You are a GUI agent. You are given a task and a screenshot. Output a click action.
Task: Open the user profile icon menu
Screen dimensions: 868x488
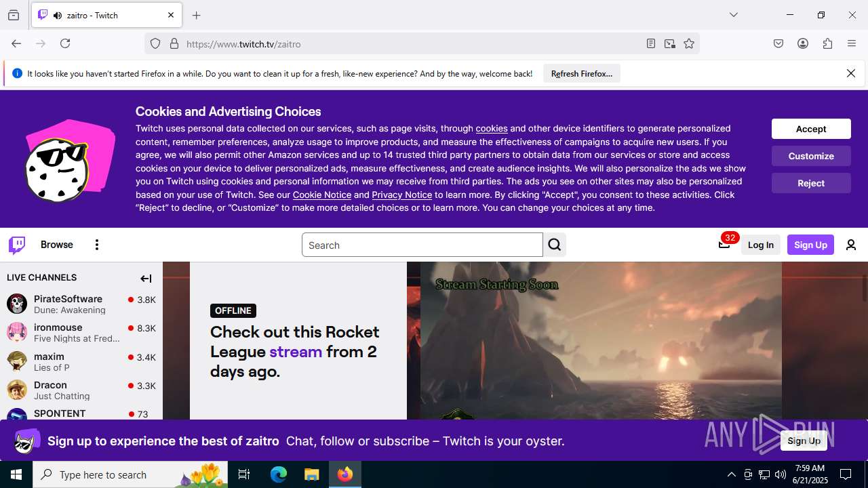coord(851,245)
